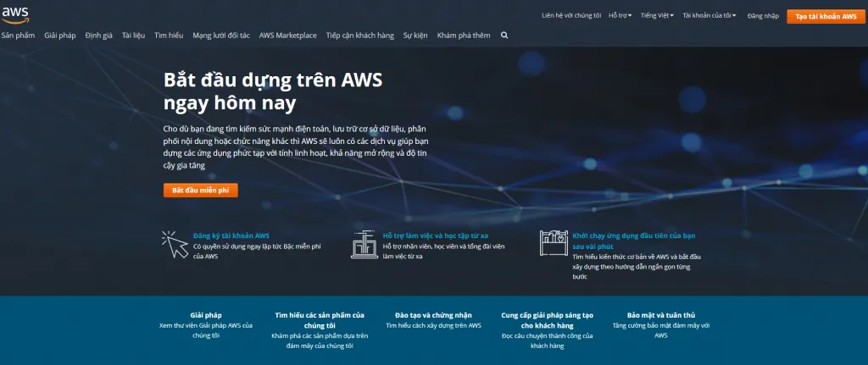868x365 pixels.
Task: Expand the Hỗ trợ dropdown
Action: [620, 15]
